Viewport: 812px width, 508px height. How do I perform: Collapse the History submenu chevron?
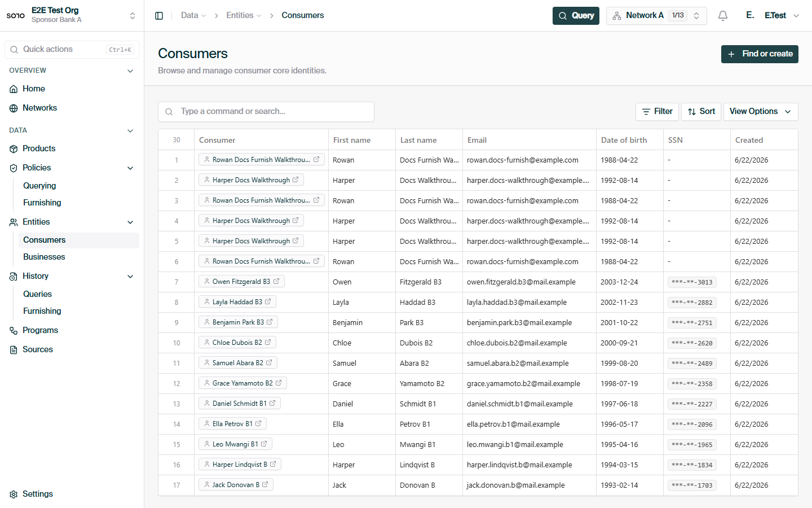pyautogui.click(x=130, y=277)
